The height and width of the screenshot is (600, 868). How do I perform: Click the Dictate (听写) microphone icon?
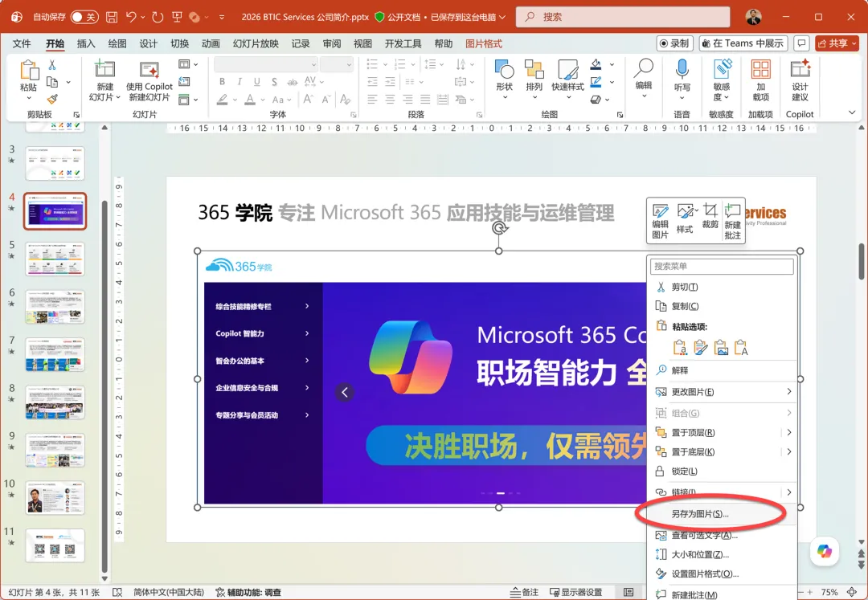click(682, 69)
